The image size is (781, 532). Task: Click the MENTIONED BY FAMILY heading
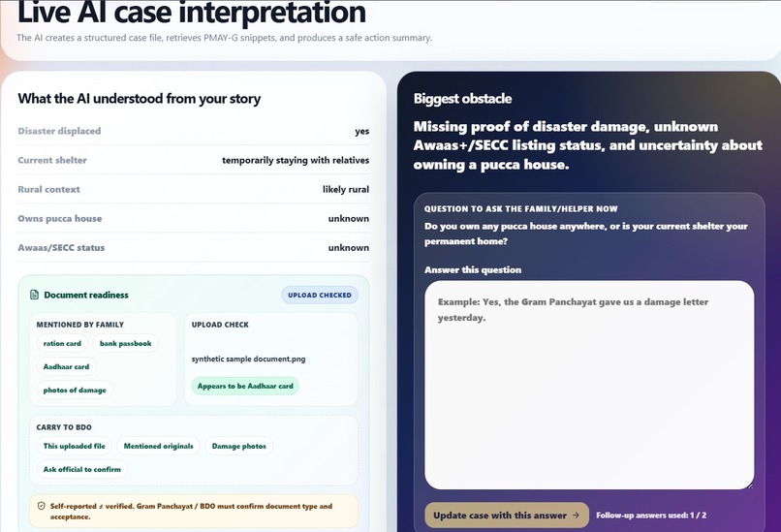(x=80, y=325)
